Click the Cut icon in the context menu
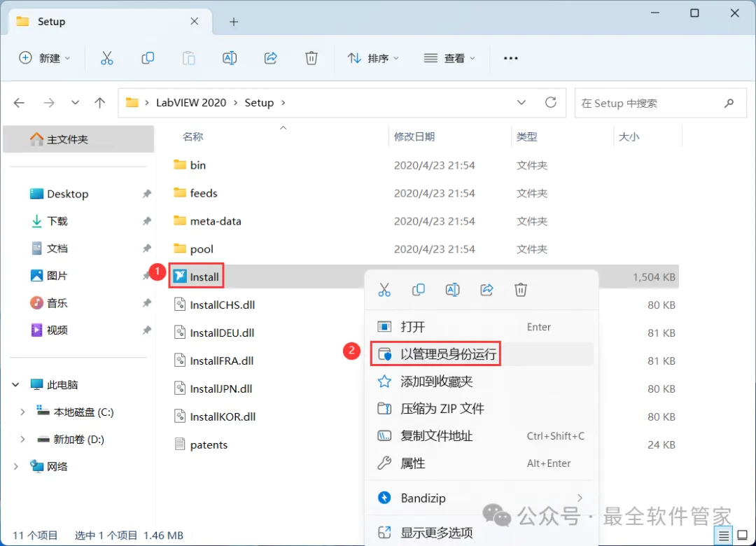This screenshot has height=546, width=756. 384,290
